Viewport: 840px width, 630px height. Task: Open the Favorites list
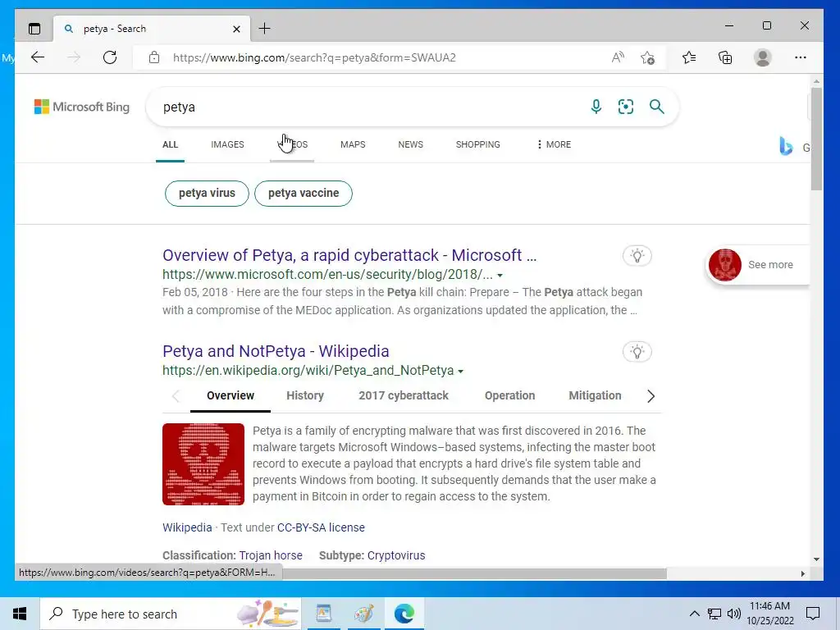pos(689,57)
